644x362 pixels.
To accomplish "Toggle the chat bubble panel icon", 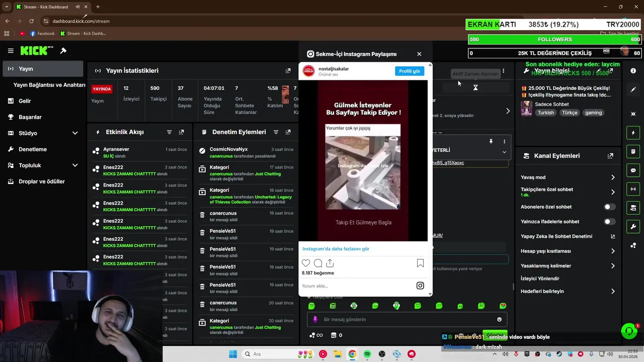I will [633, 170].
